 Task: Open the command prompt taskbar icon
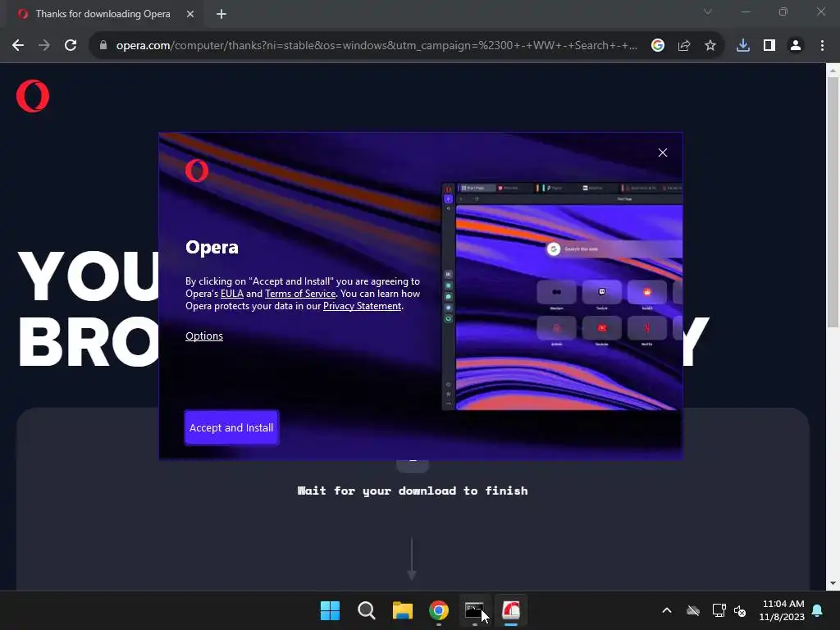(x=475, y=610)
